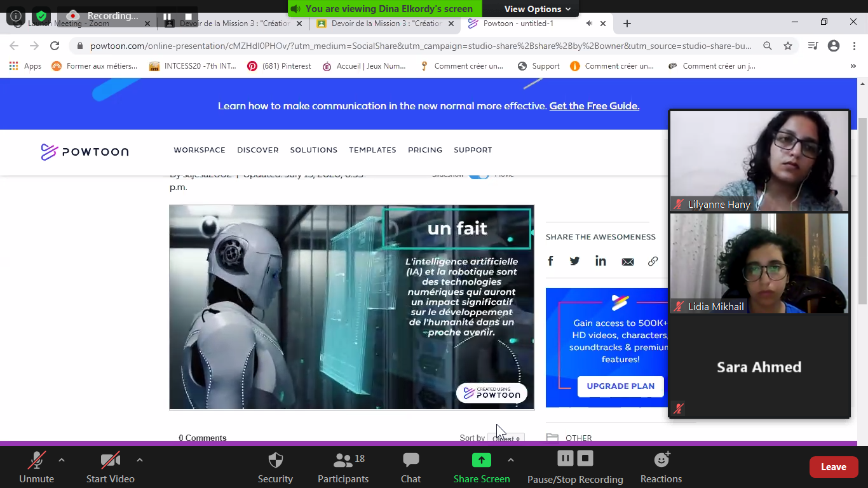
Task: Click the Upgrade Plan button
Action: (x=620, y=386)
